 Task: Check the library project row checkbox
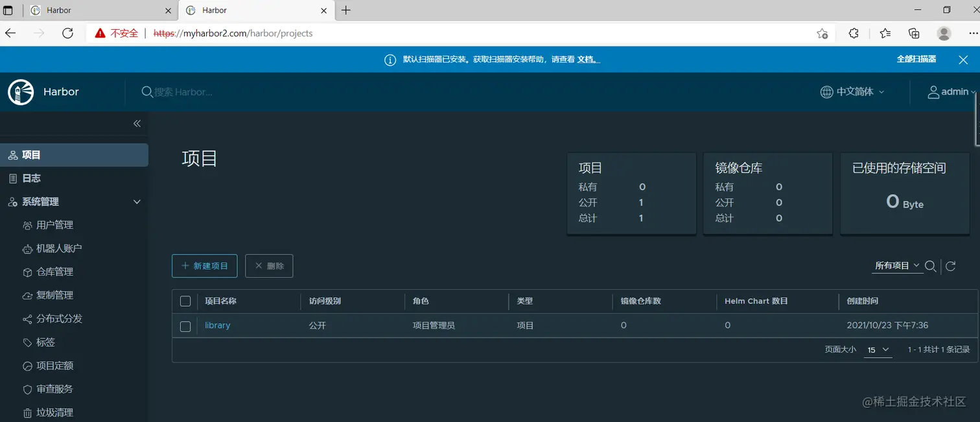[x=185, y=326]
